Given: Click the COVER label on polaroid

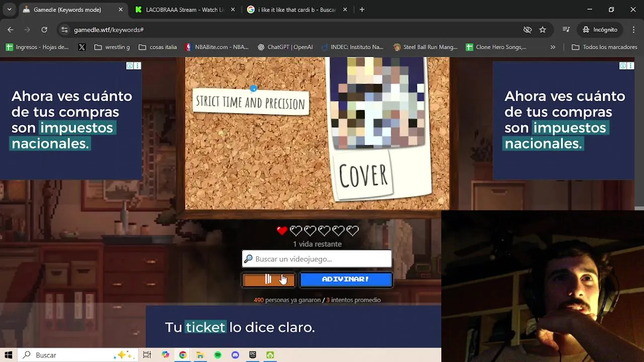Looking at the screenshot, I should tap(363, 175).
